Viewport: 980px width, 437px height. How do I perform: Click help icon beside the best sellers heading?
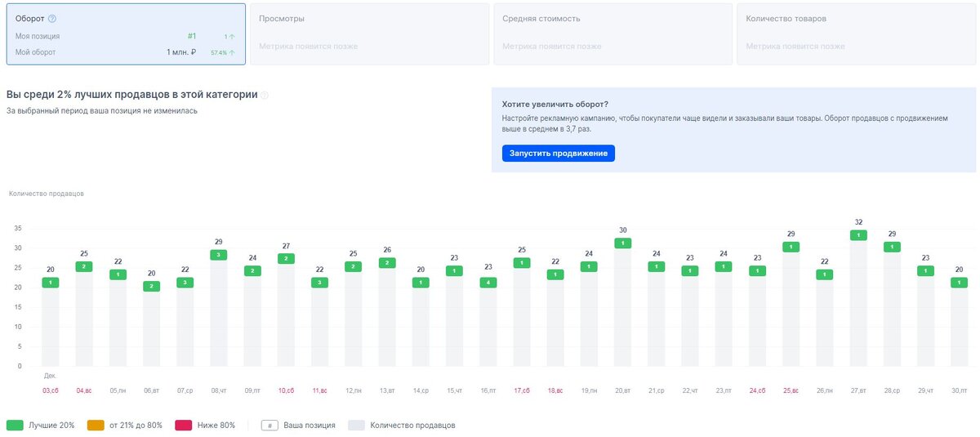(x=265, y=96)
